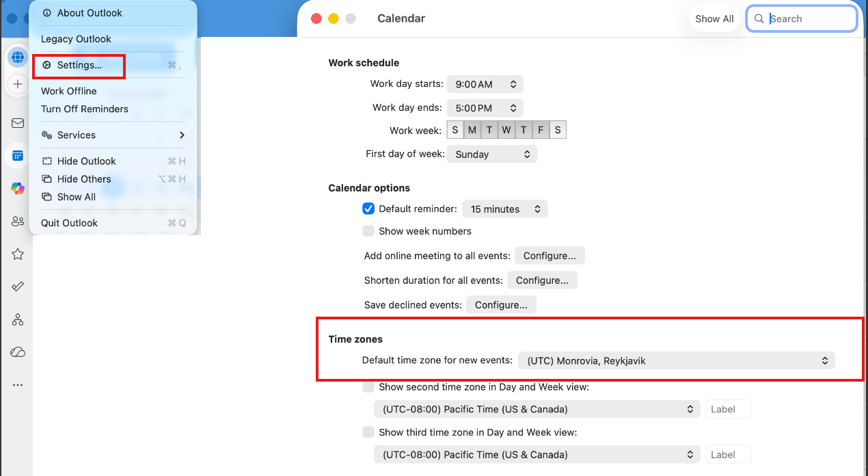Expand the Services submenu
This screenshot has width=868, height=476.
click(x=113, y=135)
